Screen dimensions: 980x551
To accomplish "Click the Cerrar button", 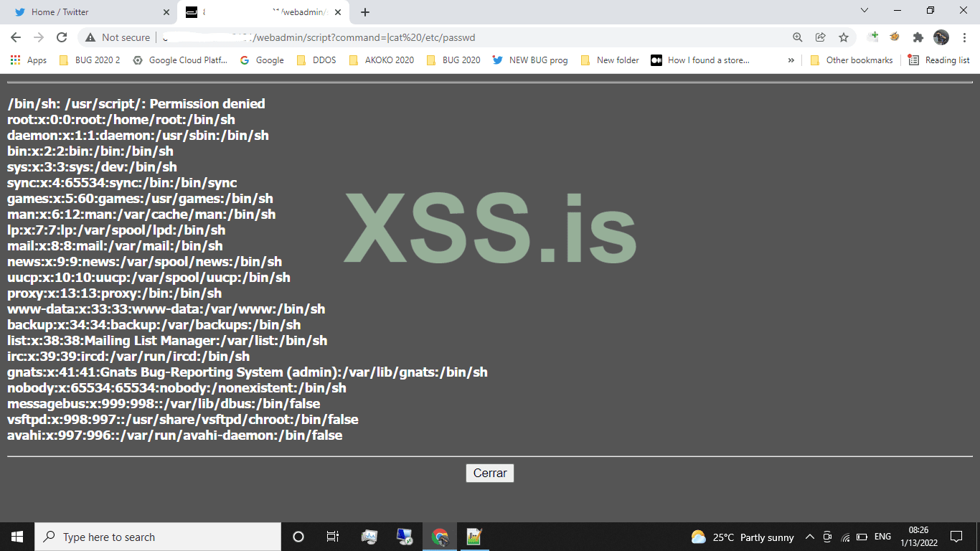I will coord(490,473).
